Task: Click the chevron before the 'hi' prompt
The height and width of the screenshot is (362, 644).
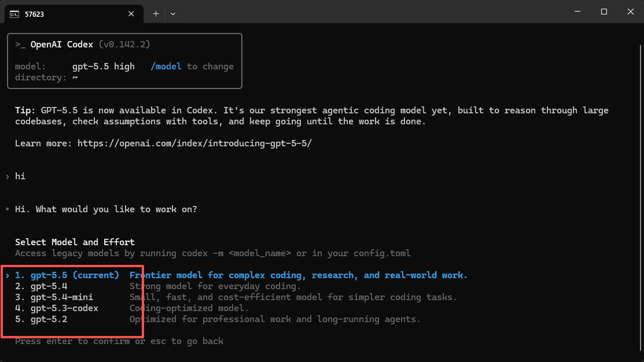Action: pyautogui.click(x=8, y=176)
